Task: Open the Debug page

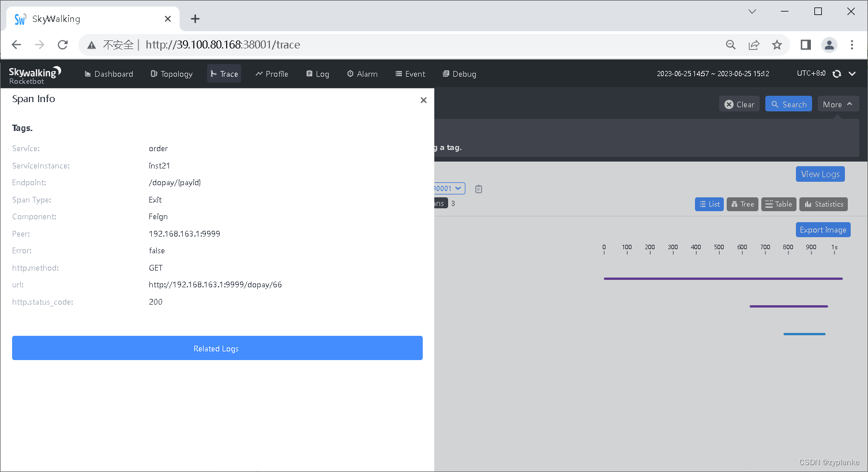Action: (x=459, y=74)
